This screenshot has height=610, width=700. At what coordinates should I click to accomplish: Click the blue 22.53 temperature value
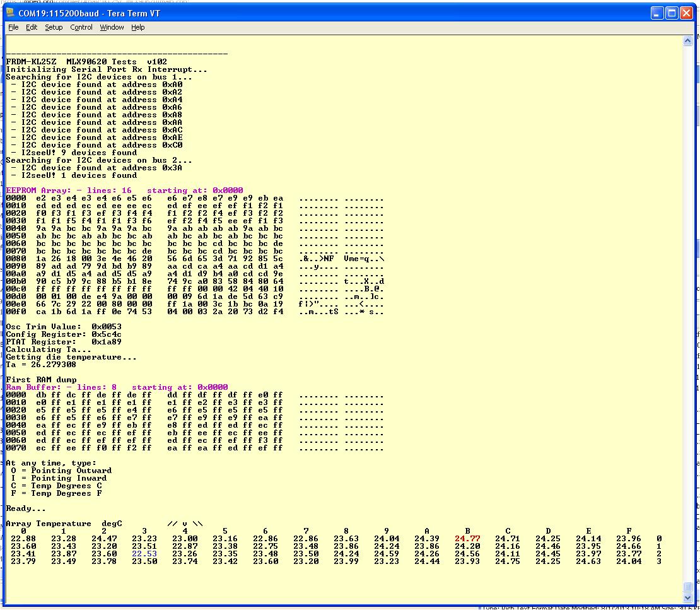(144, 554)
